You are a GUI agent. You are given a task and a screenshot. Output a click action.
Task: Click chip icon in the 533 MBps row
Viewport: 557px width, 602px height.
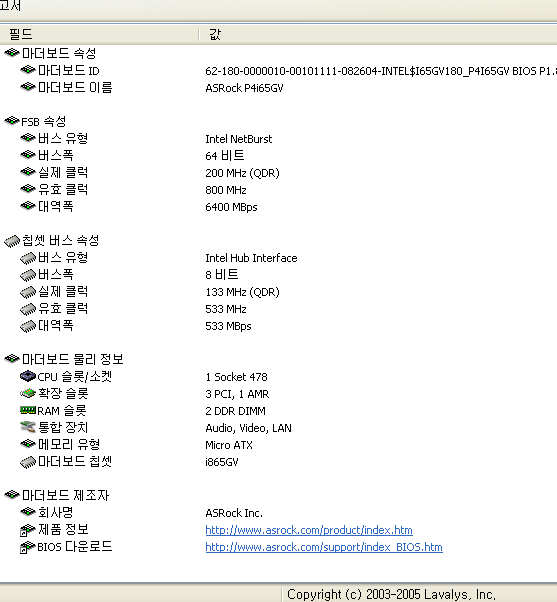pyautogui.click(x=28, y=326)
